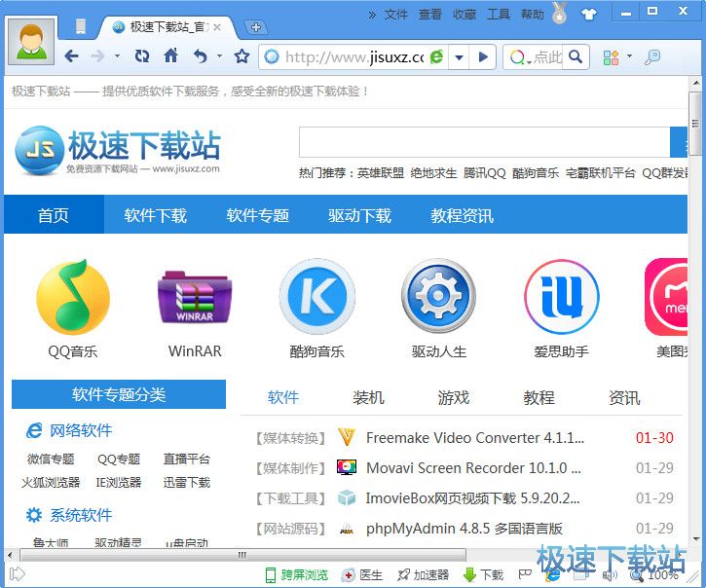Switch to the 软件下载 navigation tab

click(156, 215)
